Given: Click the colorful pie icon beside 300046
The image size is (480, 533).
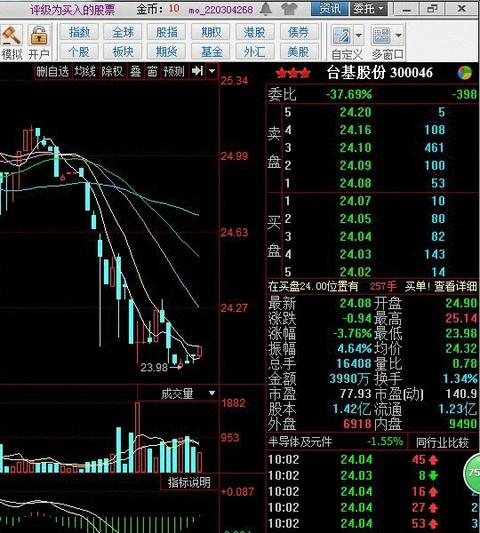Looking at the screenshot, I should point(465,73).
